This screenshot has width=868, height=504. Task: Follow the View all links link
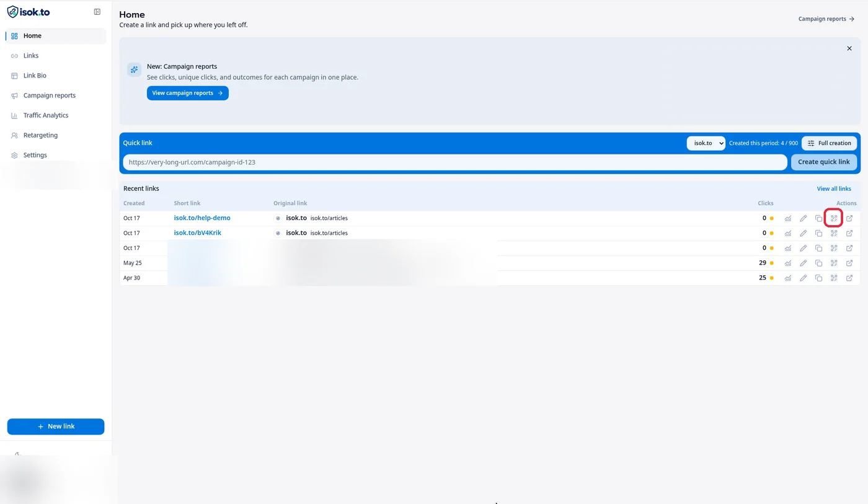[x=834, y=188]
